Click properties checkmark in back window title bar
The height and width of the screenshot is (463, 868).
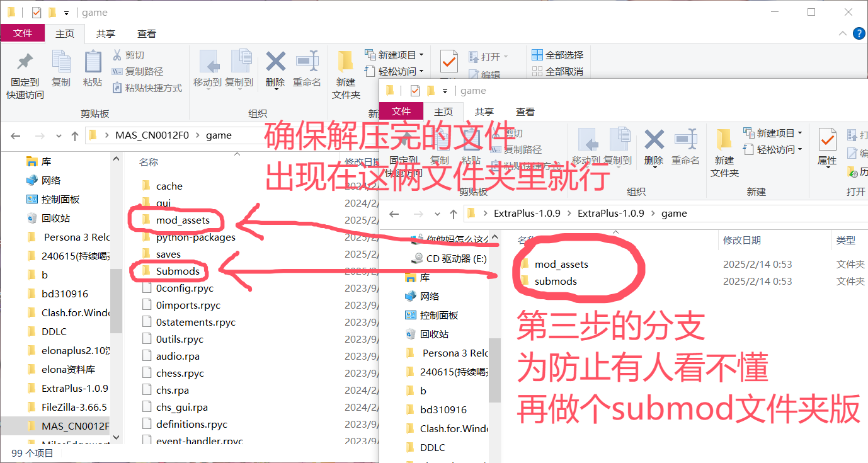coord(37,13)
